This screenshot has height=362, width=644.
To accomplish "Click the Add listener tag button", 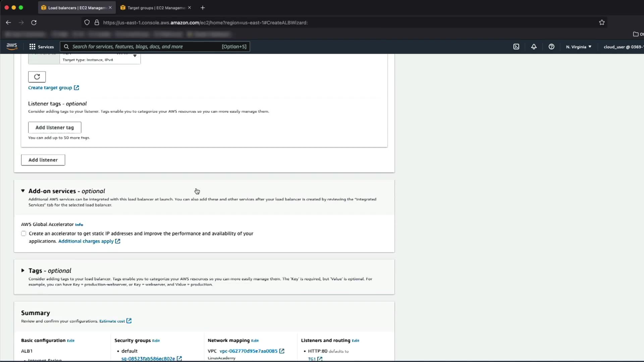I will 55,127.
